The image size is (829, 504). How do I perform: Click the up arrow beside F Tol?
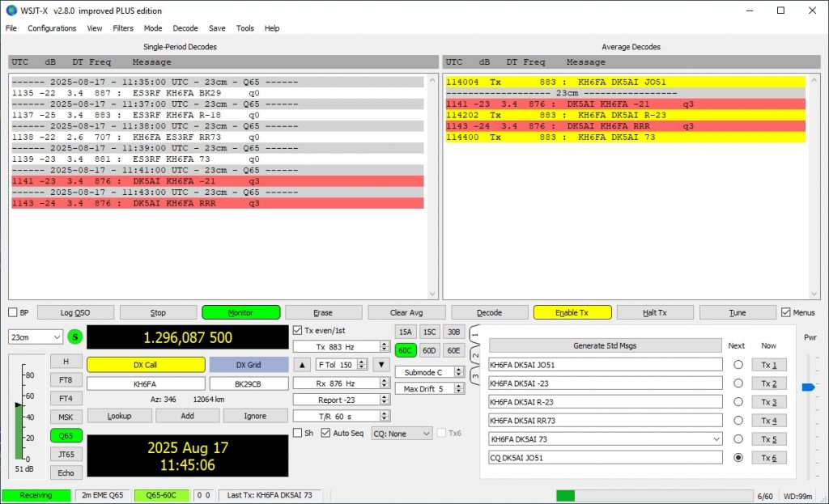tap(301, 365)
